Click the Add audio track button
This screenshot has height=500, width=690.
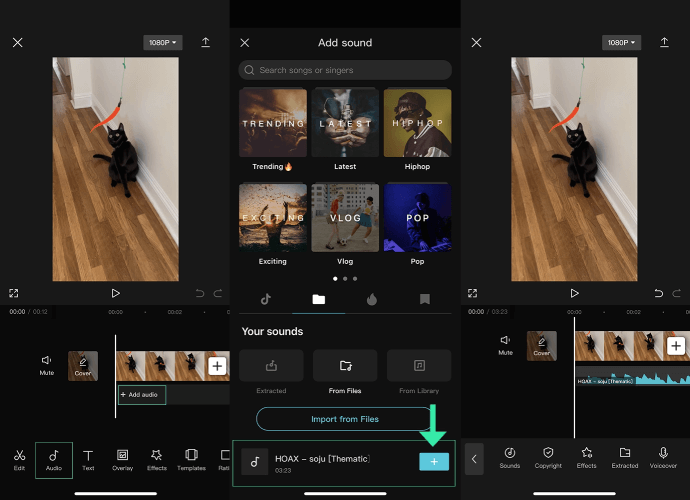[x=142, y=395]
